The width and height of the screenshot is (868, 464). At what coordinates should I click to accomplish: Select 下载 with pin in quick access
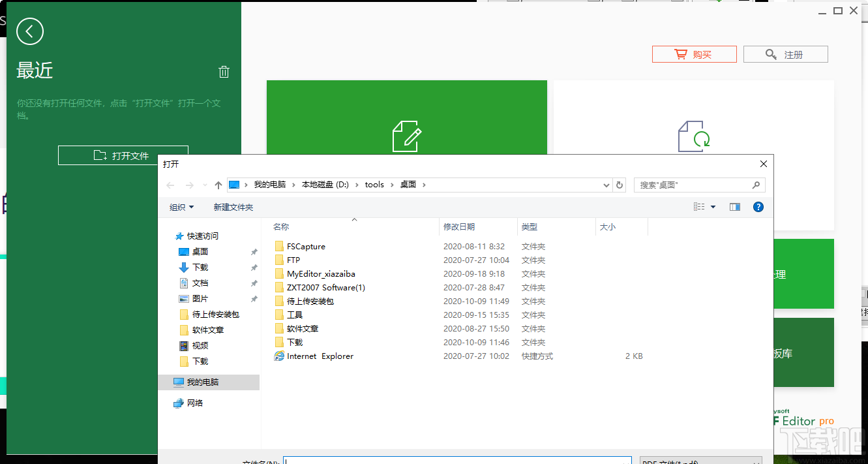(200, 268)
